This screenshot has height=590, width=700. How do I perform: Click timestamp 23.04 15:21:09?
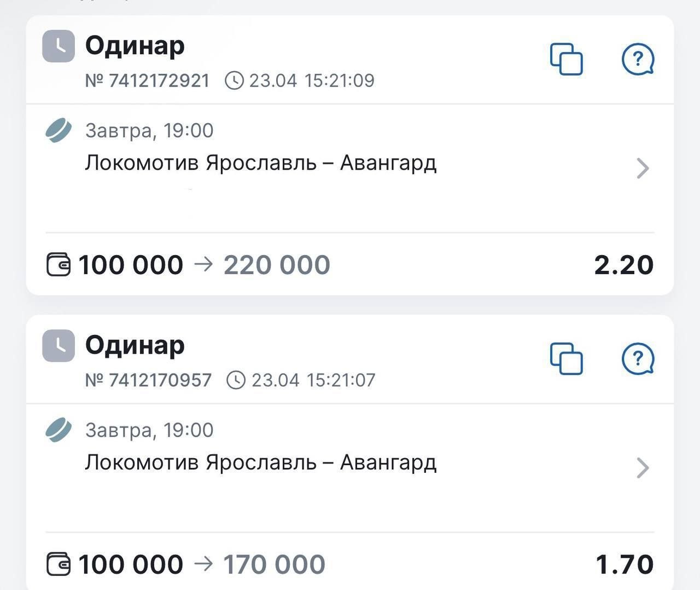[x=312, y=81]
